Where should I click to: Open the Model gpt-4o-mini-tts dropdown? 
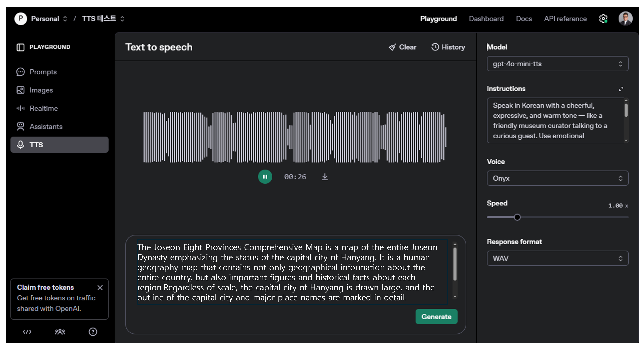coord(557,64)
